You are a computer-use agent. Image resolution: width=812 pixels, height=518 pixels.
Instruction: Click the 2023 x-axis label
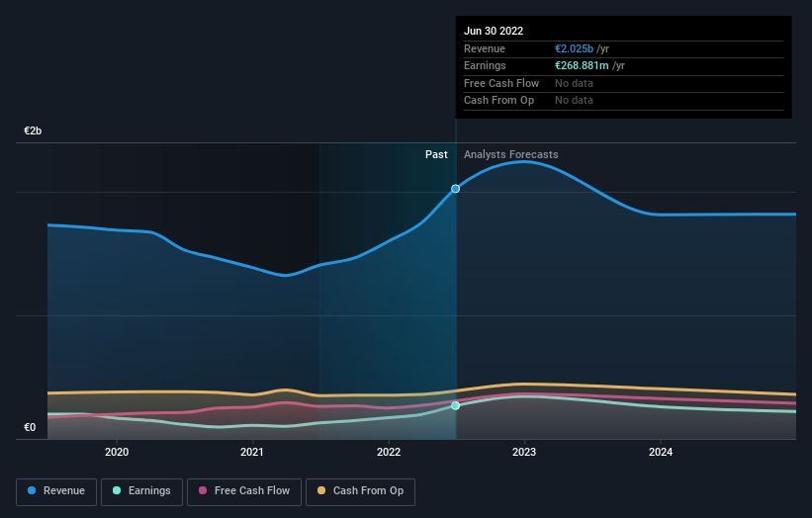[524, 453]
